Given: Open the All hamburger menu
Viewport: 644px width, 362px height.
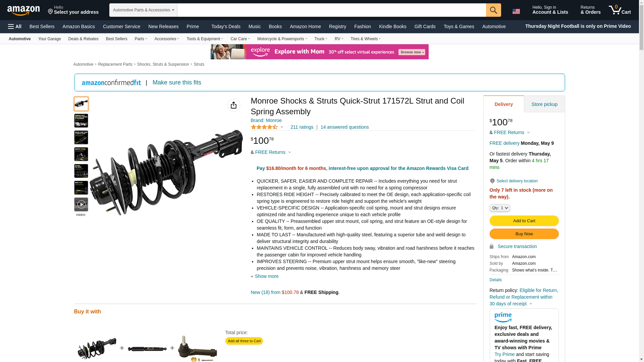Looking at the screenshot, I should click(x=15, y=26).
